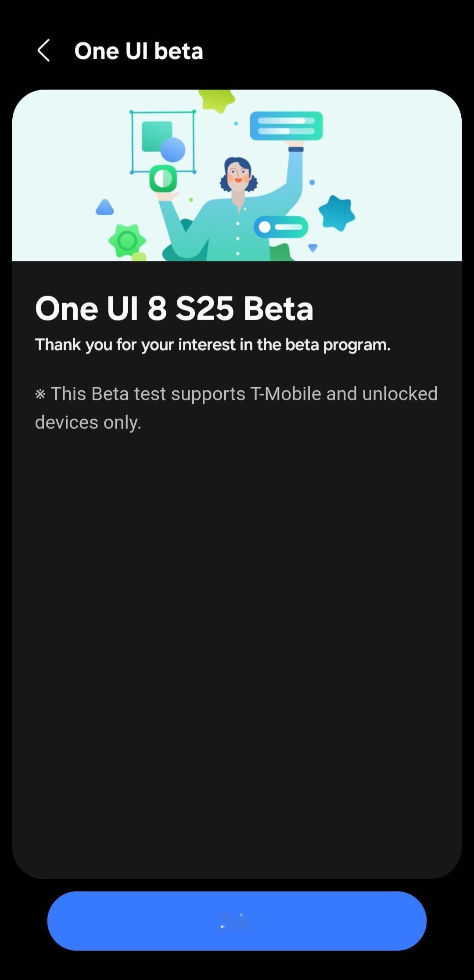The height and width of the screenshot is (980, 474).
Task: Click the toggle switch graphic in banner
Action: tap(281, 227)
